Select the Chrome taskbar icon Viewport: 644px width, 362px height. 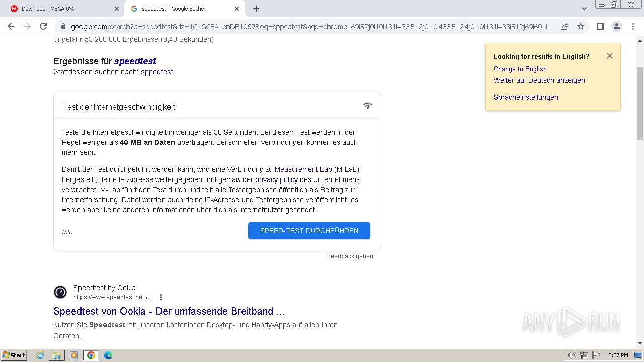pos(91,355)
